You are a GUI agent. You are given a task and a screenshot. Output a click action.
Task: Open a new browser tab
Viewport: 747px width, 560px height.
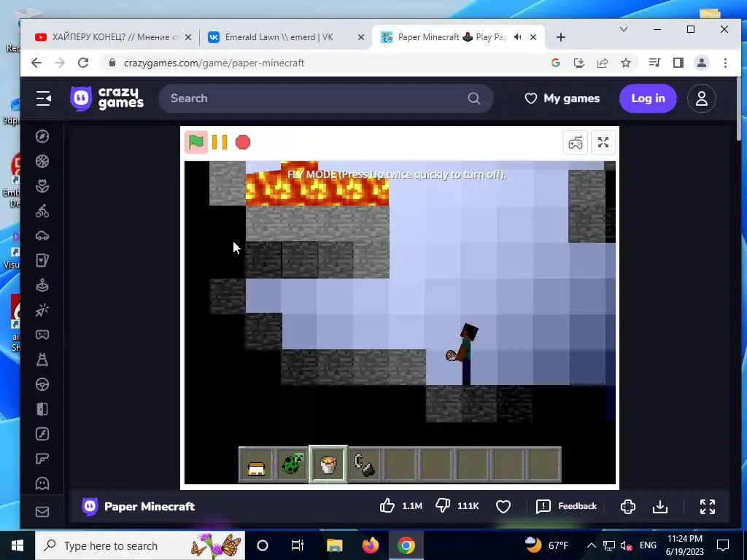click(561, 37)
